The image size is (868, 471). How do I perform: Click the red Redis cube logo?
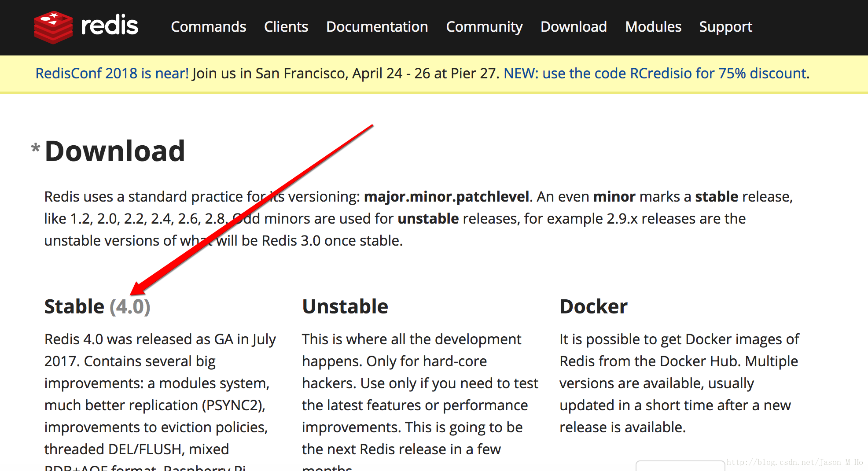[53, 27]
